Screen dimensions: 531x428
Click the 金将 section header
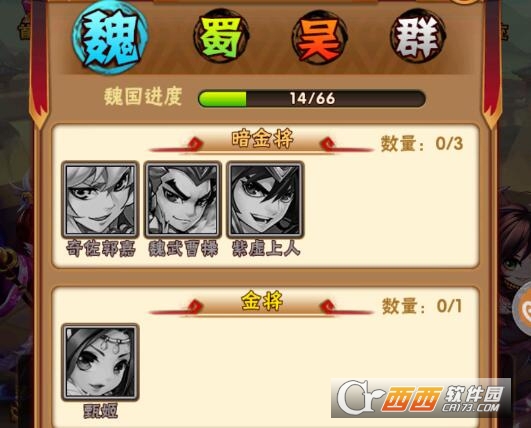[262, 301]
